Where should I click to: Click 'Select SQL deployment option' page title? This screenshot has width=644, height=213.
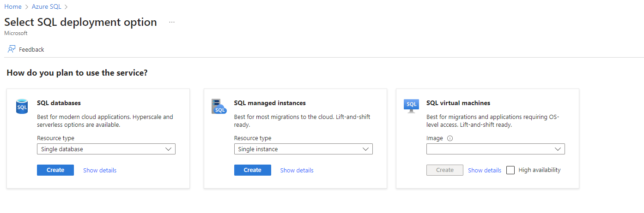(80, 22)
